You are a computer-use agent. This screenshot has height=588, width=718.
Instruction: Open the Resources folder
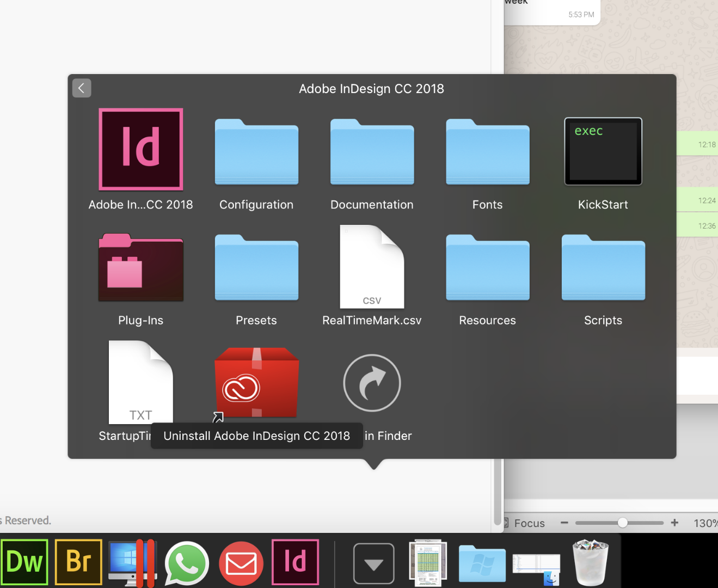(x=488, y=267)
